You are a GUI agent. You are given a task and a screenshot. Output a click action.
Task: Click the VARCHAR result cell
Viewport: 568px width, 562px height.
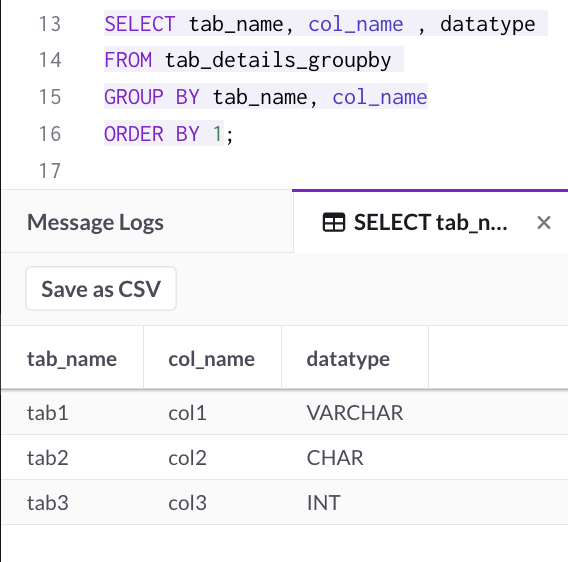click(x=355, y=413)
